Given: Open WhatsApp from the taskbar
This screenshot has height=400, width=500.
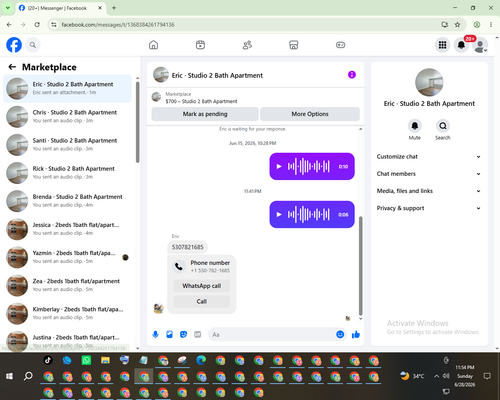Looking at the screenshot, I should pos(86,360).
